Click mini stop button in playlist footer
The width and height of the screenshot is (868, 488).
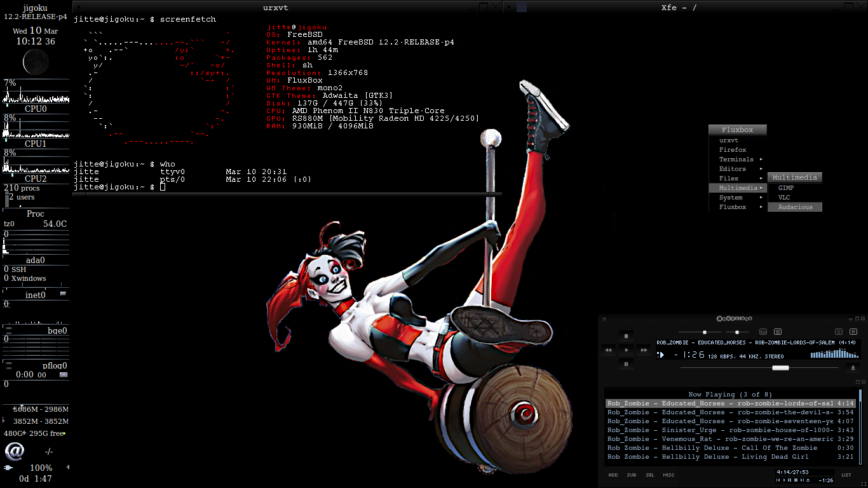coord(796,480)
